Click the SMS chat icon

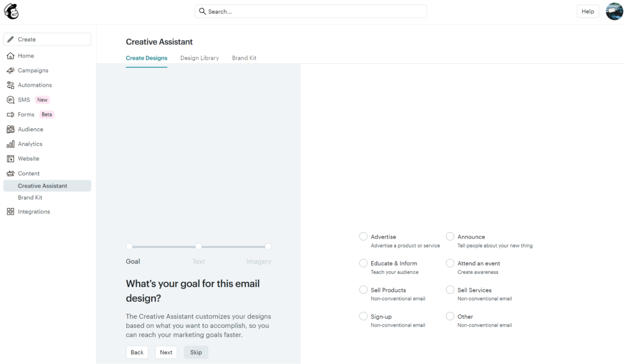tap(11, 100)
